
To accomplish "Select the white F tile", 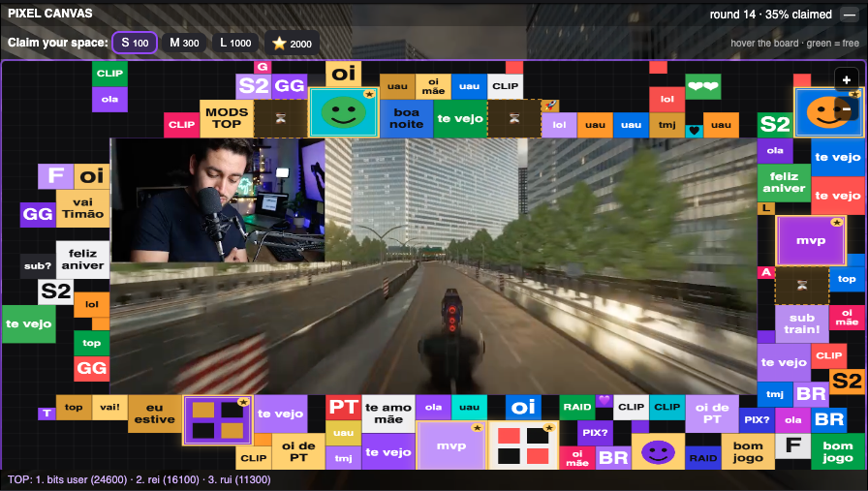I will (x=792, y=445).
